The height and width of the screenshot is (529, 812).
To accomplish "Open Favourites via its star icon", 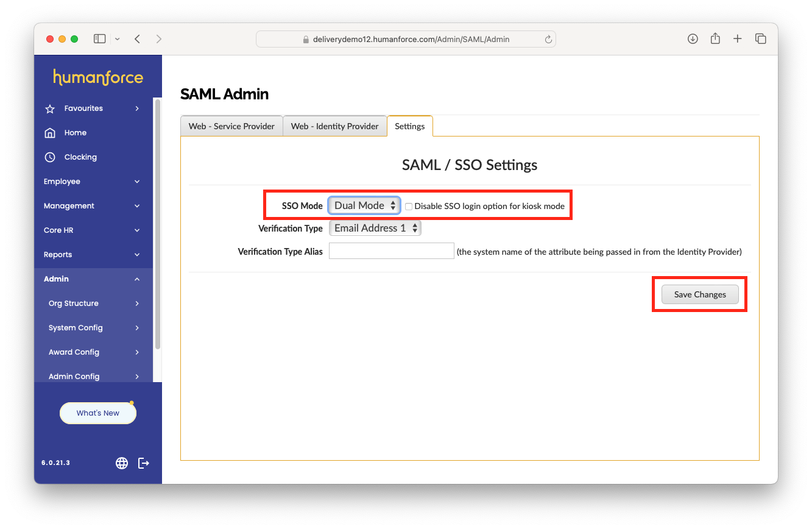I will tap(50, 108).
